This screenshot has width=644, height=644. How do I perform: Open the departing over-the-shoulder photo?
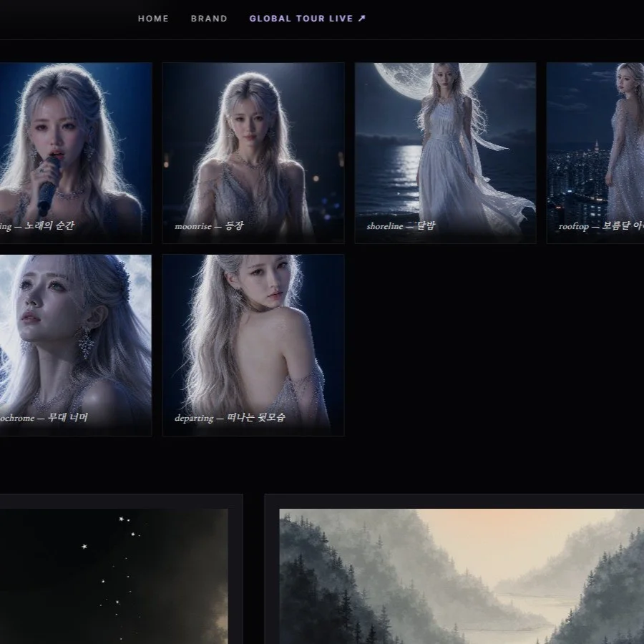[x=253, y=345]
